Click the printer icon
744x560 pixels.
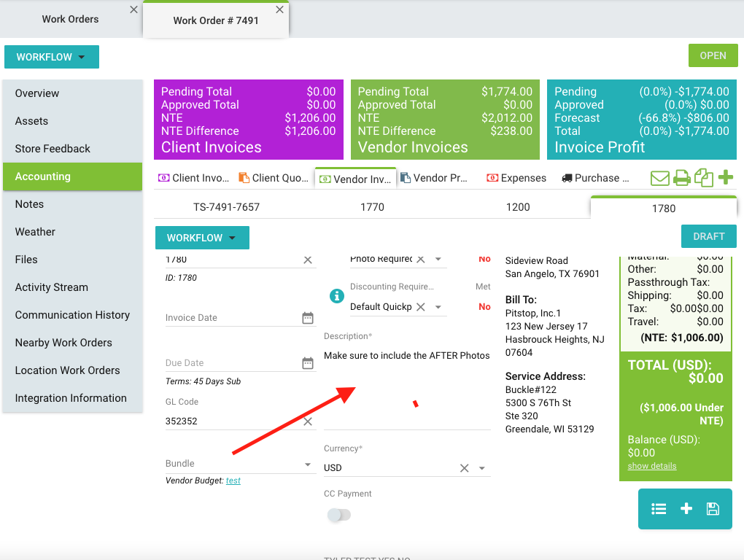click(682, 178)
